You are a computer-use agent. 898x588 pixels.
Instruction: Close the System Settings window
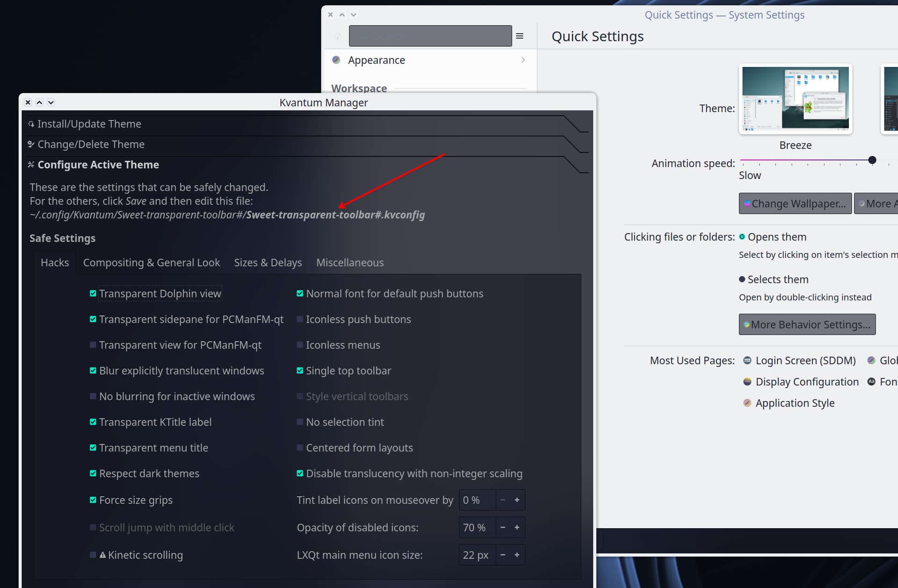331,15
